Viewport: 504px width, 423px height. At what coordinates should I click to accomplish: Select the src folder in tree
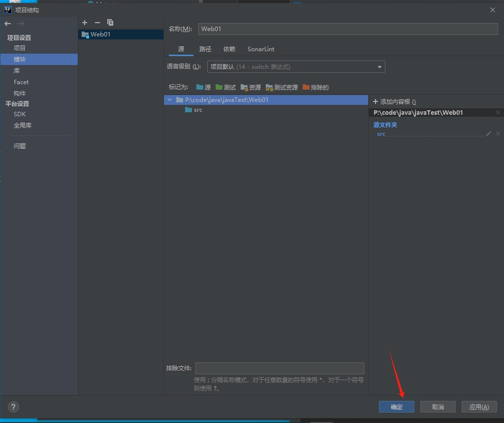point(198,110)
